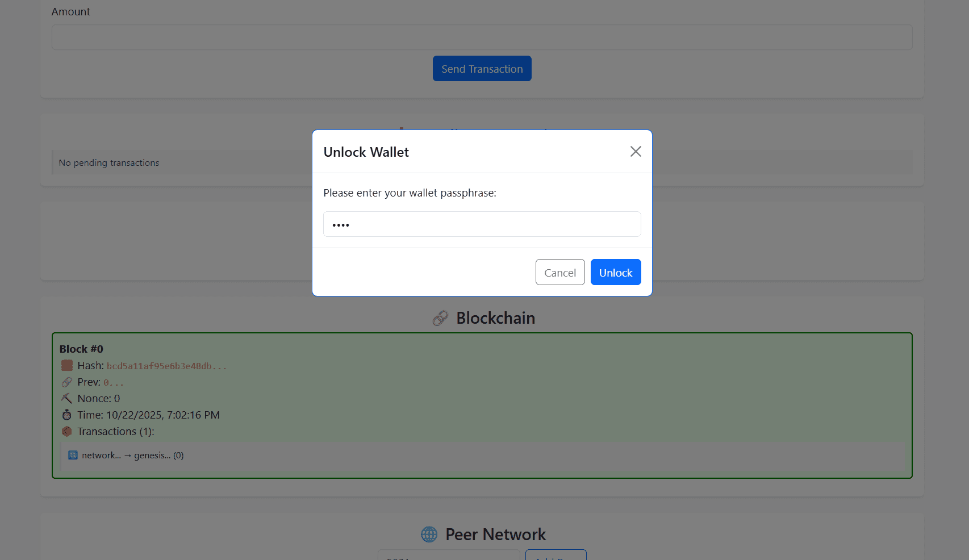Click the wallet passphrase input field

point(482,224)
